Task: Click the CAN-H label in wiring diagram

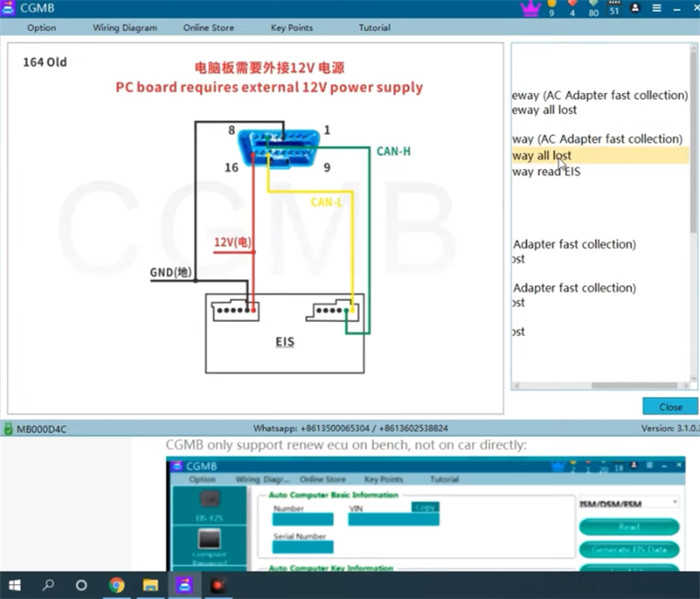Action: pos(393,151)
